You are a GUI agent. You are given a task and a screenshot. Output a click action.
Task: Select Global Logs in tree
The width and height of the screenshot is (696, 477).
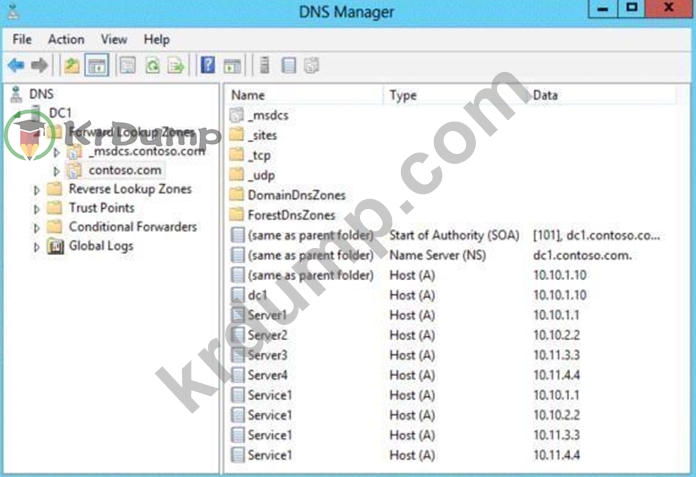click(101, 246)
